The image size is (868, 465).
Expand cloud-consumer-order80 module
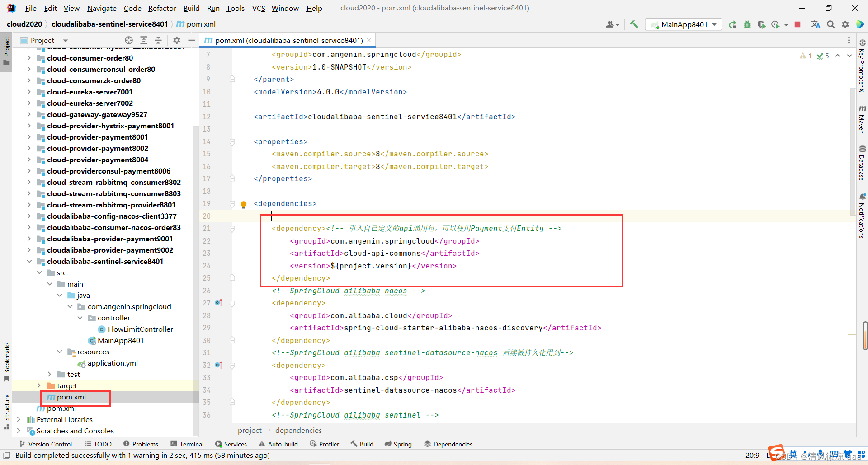[x=29, y=58]
